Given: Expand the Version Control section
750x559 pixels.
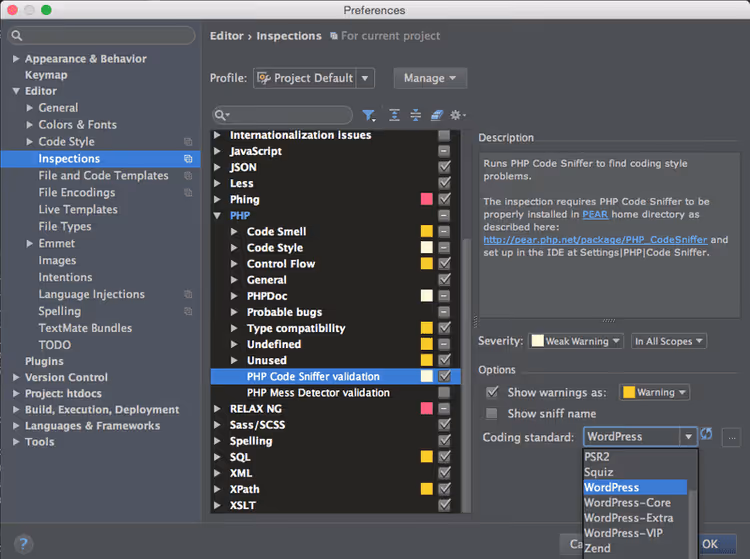Looking at the screenshot, I should point(16,377).
